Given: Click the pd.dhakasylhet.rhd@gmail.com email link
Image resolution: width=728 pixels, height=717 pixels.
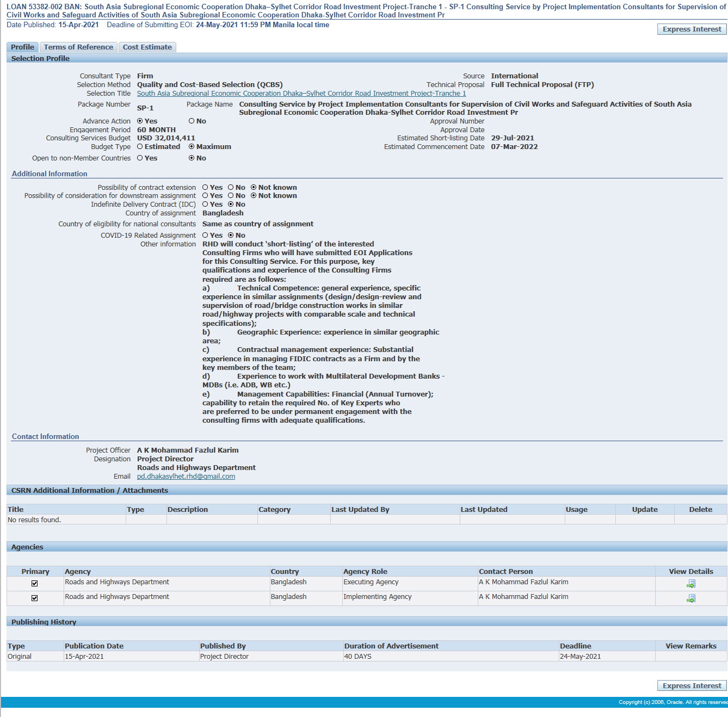Looking at the screenshot, I should 186,477.
